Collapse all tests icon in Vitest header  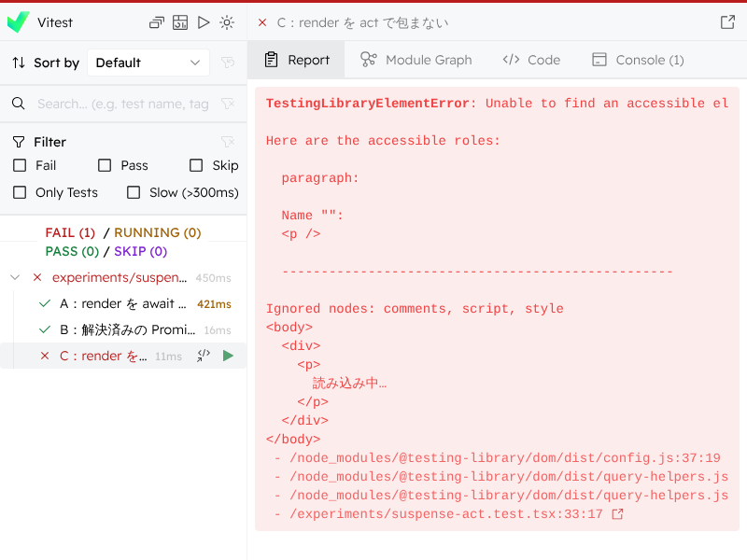pos(157,22)
